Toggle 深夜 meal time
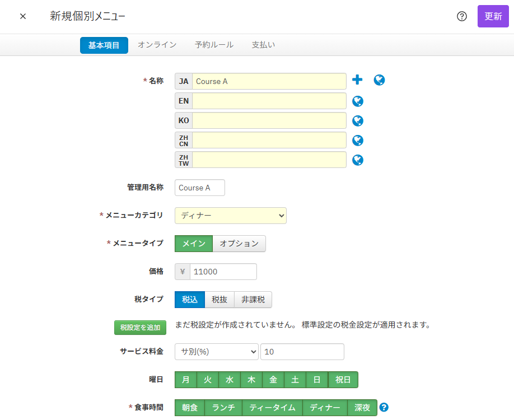Image resolution: width=514 pixels, height=420 pixels. click(x=362, y=408)
